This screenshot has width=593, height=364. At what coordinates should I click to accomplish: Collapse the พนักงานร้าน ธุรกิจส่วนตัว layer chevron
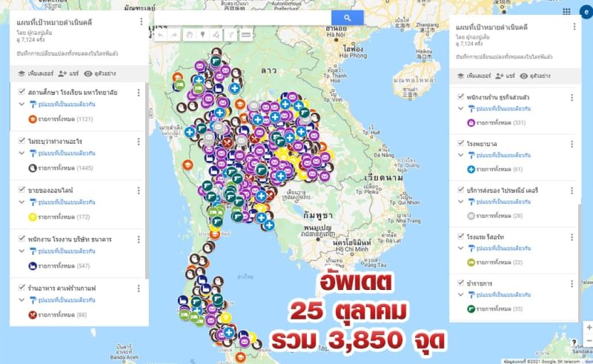point(460,108)
